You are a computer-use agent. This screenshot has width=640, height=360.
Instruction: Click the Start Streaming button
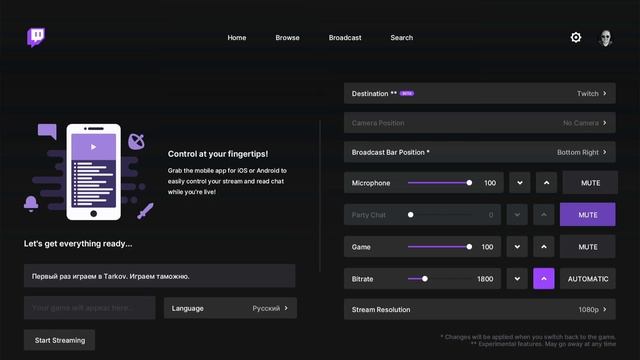click(x=60, y=340)
